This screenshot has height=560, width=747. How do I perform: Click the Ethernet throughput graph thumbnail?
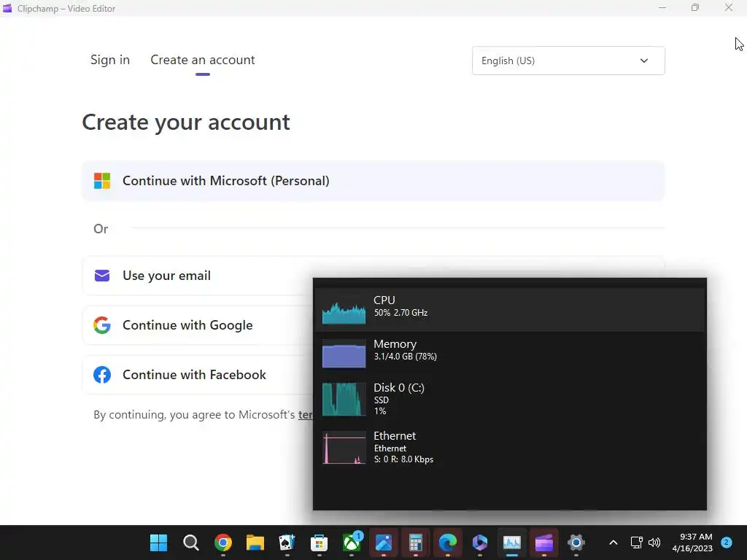pos(344,447)
